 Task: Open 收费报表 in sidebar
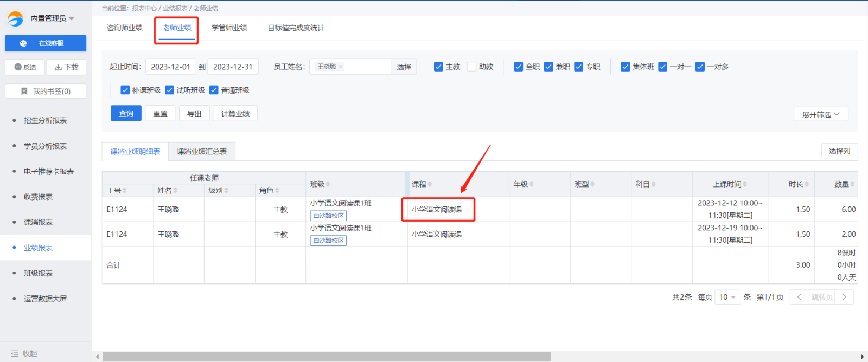click(x=38, y=197)
